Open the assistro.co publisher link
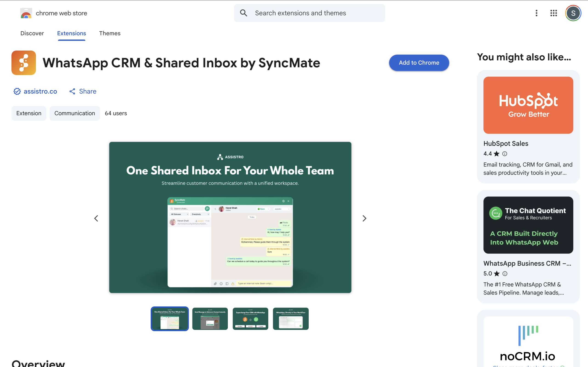The height and width of the screenshot is (367, 588). [40, 91]
